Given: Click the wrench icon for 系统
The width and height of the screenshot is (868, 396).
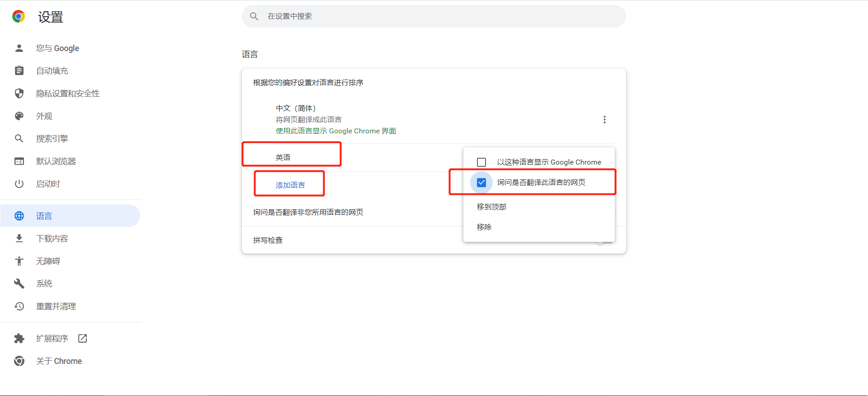Looking at the screenshot, I should (x=19, y=283).
